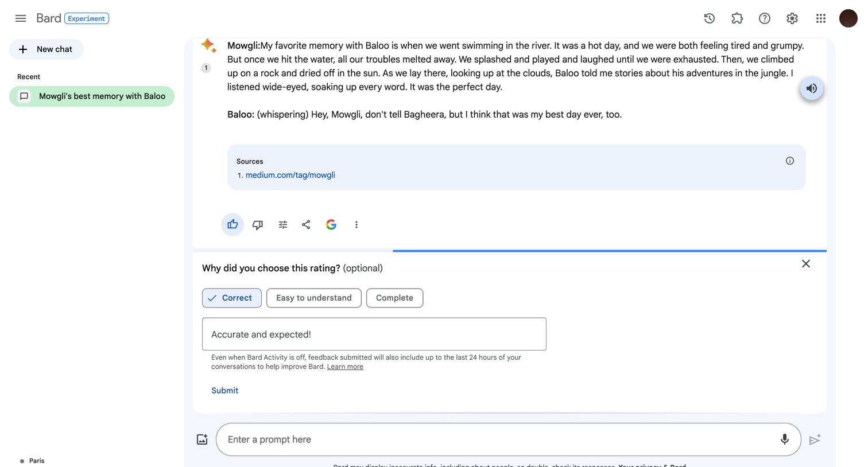Share the response using share icon
This screenshot has width=868, height=467.
point(306,224)
